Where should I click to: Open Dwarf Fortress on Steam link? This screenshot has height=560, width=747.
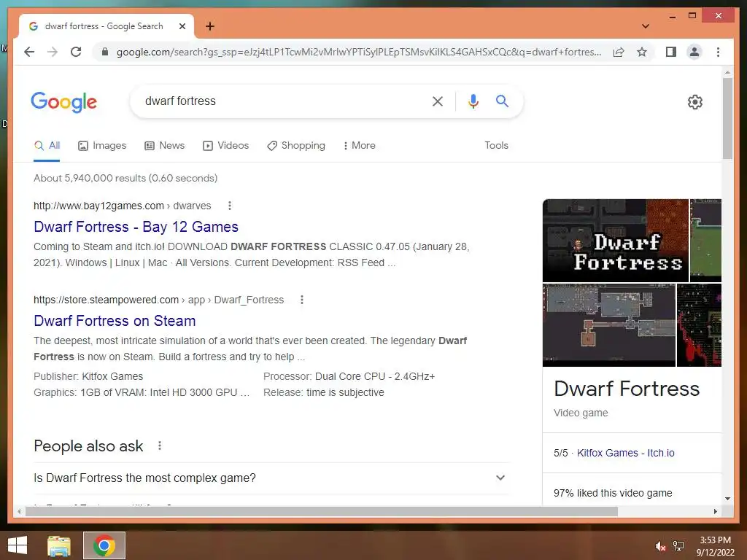115,321
